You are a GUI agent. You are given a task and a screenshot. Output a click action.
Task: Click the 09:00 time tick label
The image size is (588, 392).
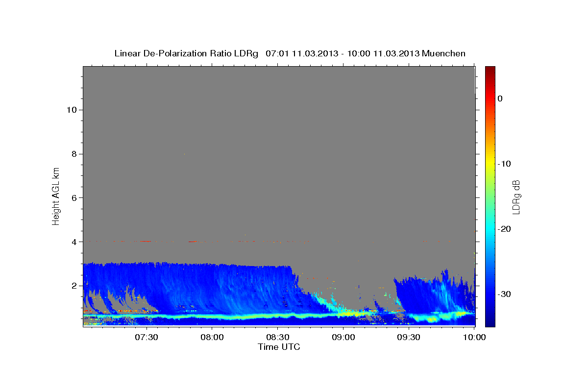pos(343,337)
